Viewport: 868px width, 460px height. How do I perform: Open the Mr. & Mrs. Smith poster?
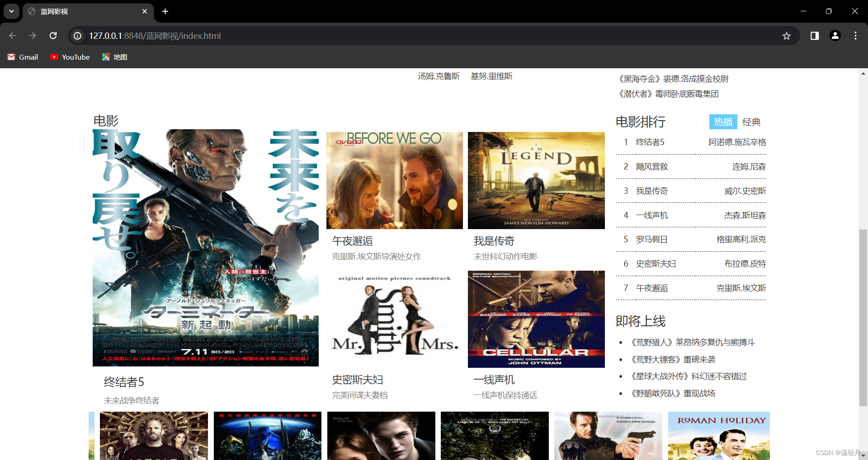click(395, 319)
